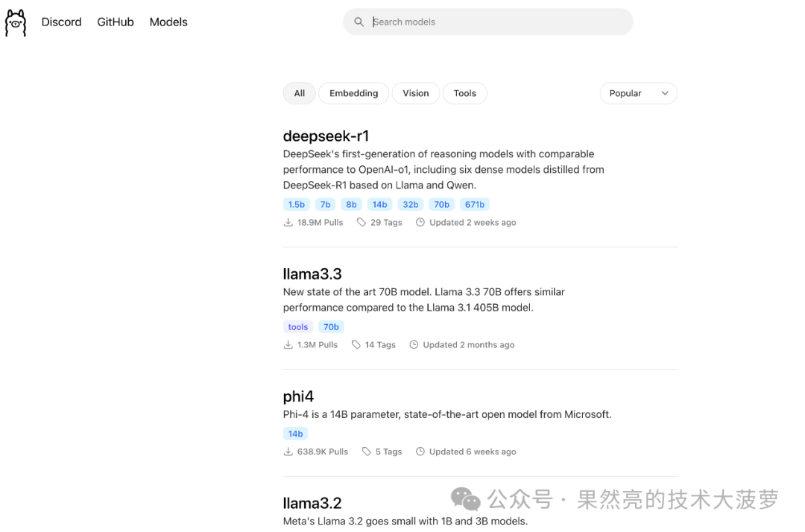Viewport: 805px width, 532px height.
Task: Select the Embedding filter tab
Action: (354, 93)
